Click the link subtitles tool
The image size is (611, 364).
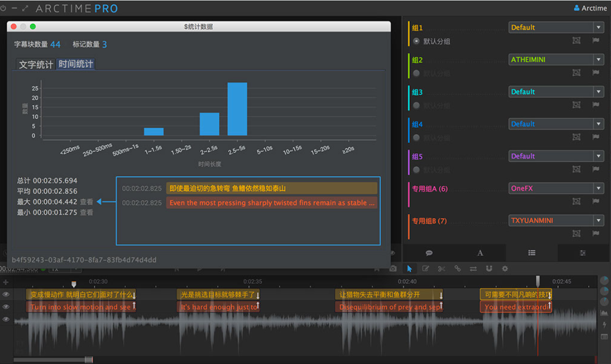click(458, 268)
